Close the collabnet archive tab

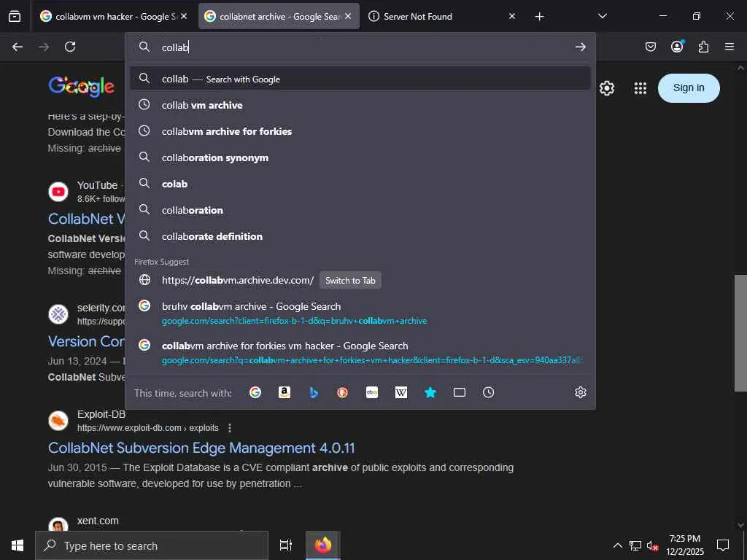[x=348, y=16]
